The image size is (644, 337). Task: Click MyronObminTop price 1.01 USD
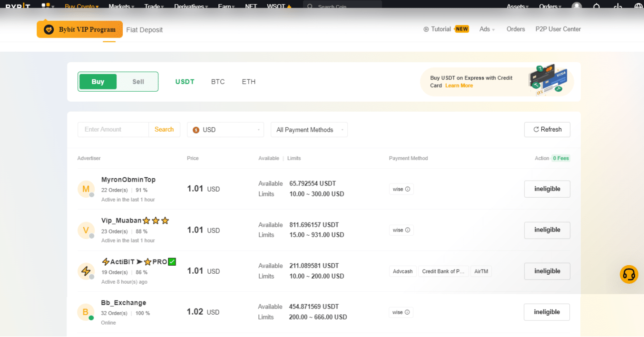(203, 189)
